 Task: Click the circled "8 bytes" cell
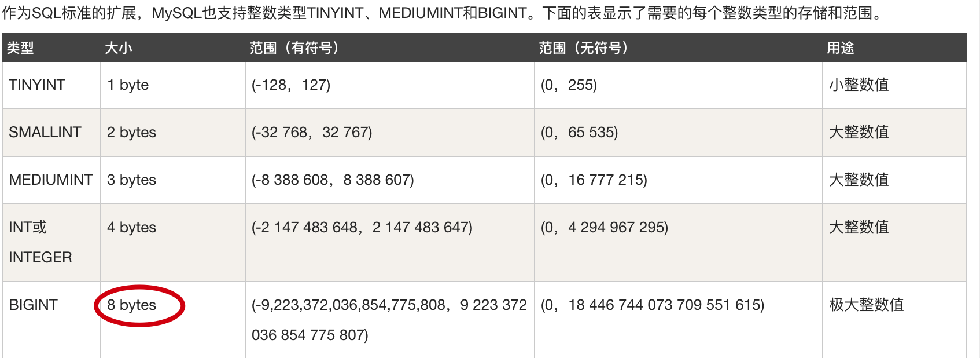[132, 305]
